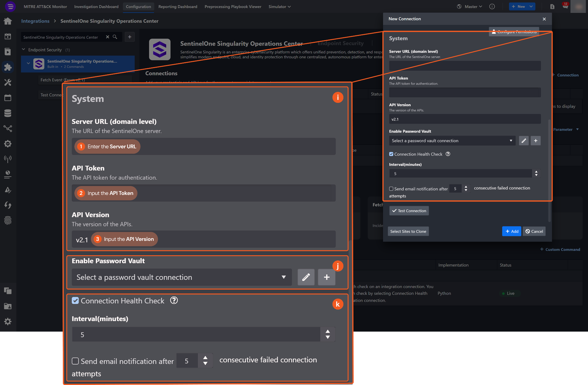This screenshot has height=385, width=588.
Task: Click pencil edit icon beside password vault dropdown
Action: [x=524, y=141]
